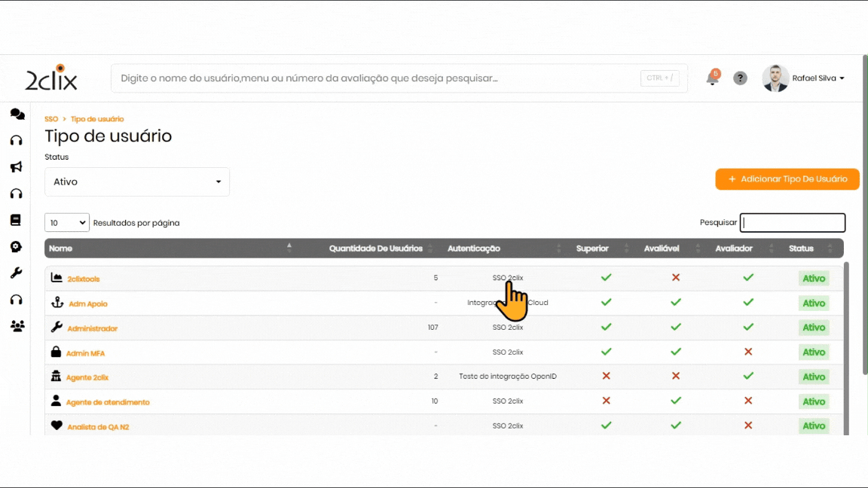Focus the top global search bar
This screenshot has width=868, height=488.
click(377, 78)
